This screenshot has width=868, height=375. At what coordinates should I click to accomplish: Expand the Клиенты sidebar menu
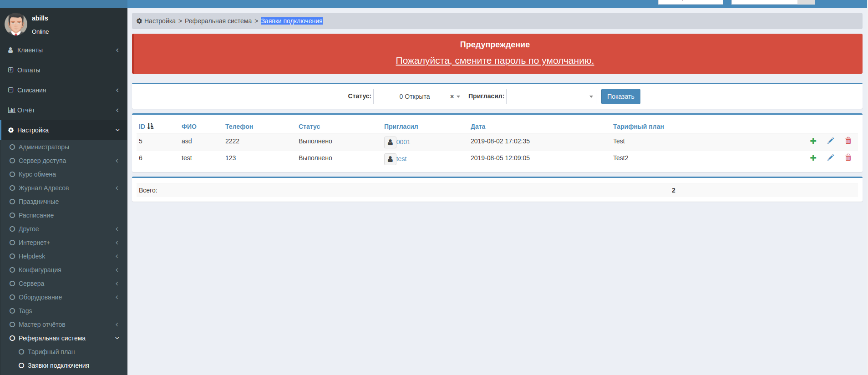tap(64, 50)
